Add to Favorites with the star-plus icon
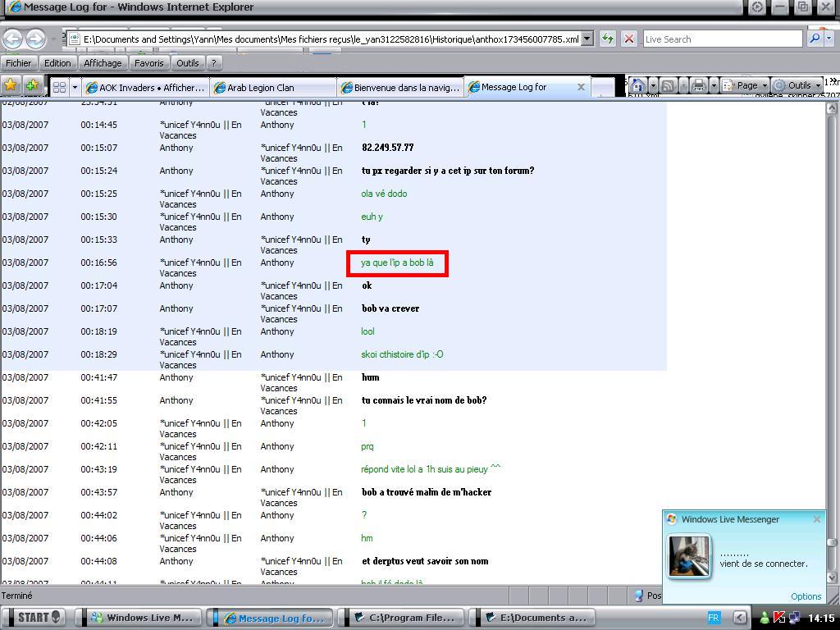 point(32,85)
